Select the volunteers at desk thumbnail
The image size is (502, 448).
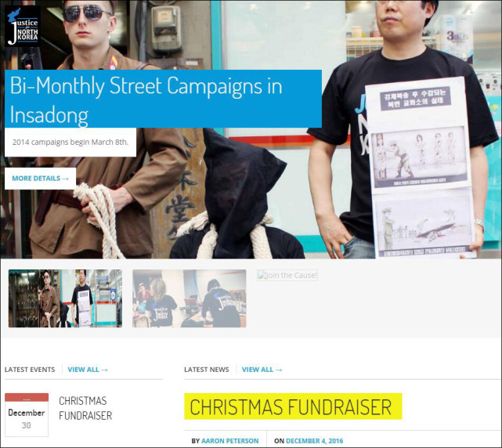(190, 298)
